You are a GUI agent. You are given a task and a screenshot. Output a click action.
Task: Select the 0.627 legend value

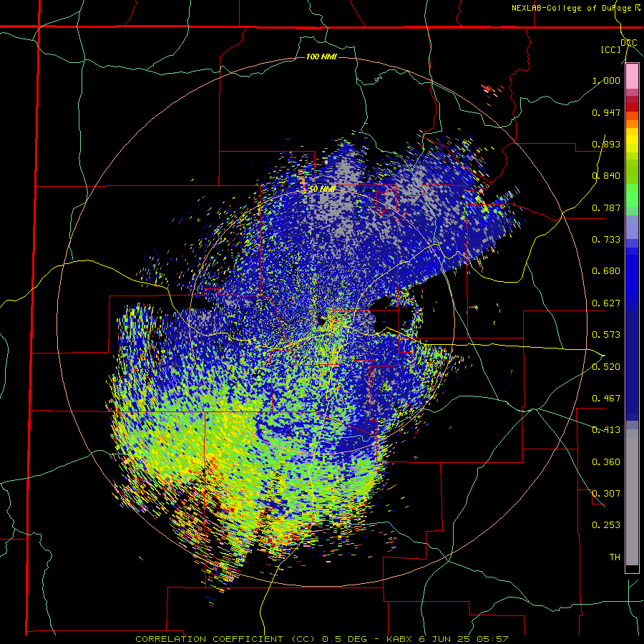tap(606, 303)
